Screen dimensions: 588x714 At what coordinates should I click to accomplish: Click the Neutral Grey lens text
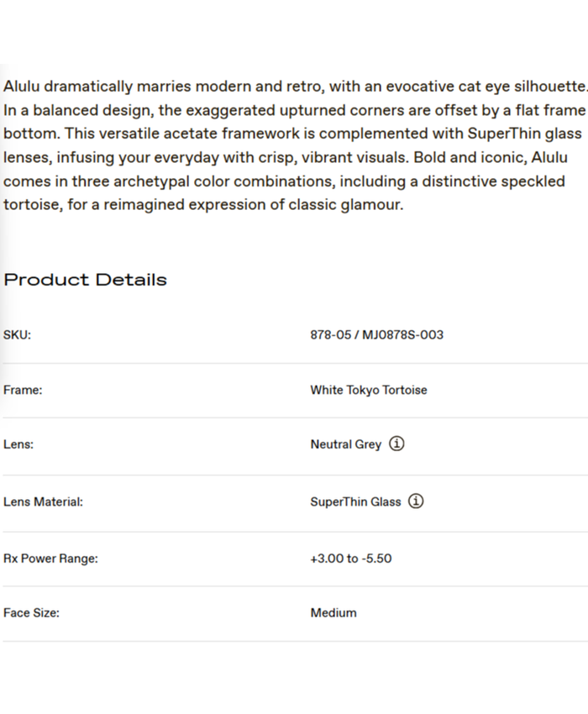(345, 444)
